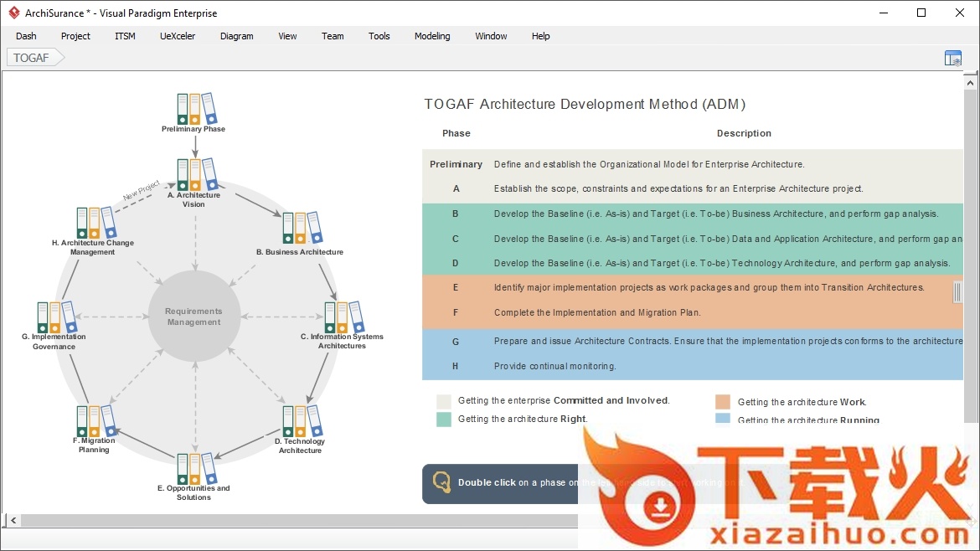Click the Preliminary phase row label
Screen dimensions: 980x551
(x=456, y=164)
